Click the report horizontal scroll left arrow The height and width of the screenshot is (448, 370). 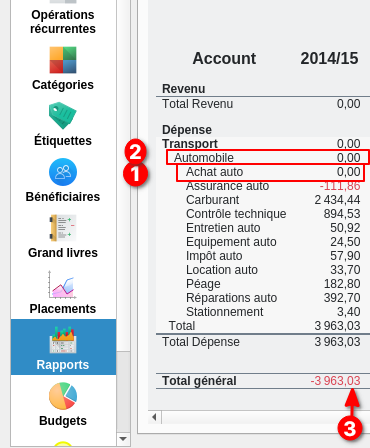click(x=154, y=417)
